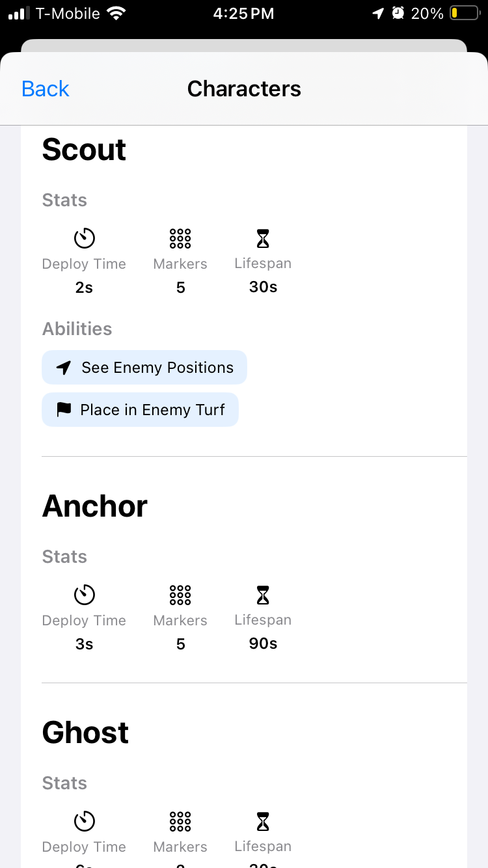Image resolution: width=488 pixels, height=868 pixels.
Task: Click the Ghost Deploy Time timer icon
Action: 84,822
